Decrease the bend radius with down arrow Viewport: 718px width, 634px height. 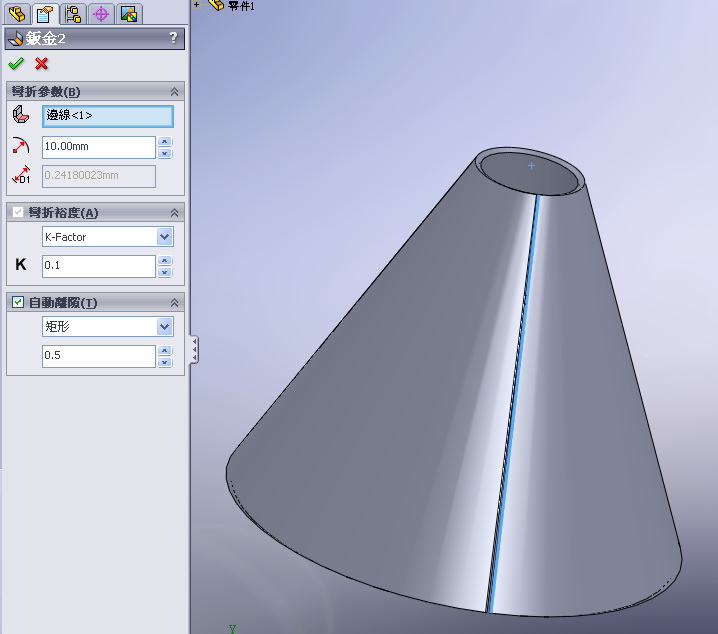point(165,153)
